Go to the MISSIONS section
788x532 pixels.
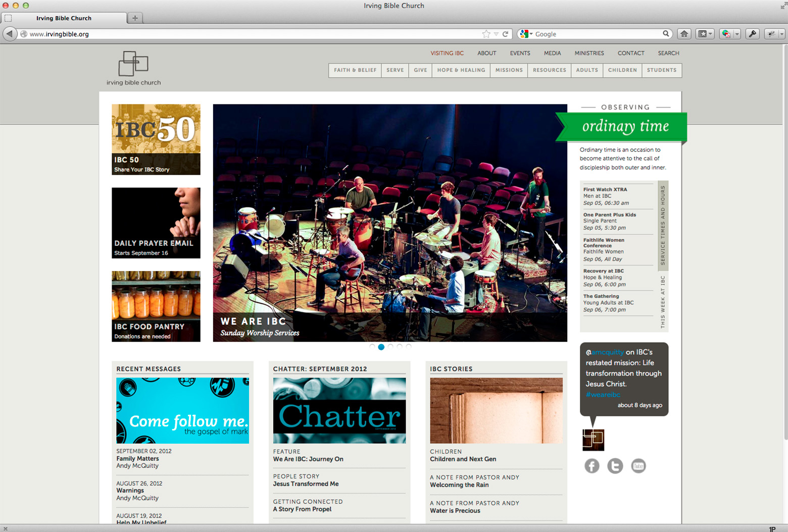(509, 70)
